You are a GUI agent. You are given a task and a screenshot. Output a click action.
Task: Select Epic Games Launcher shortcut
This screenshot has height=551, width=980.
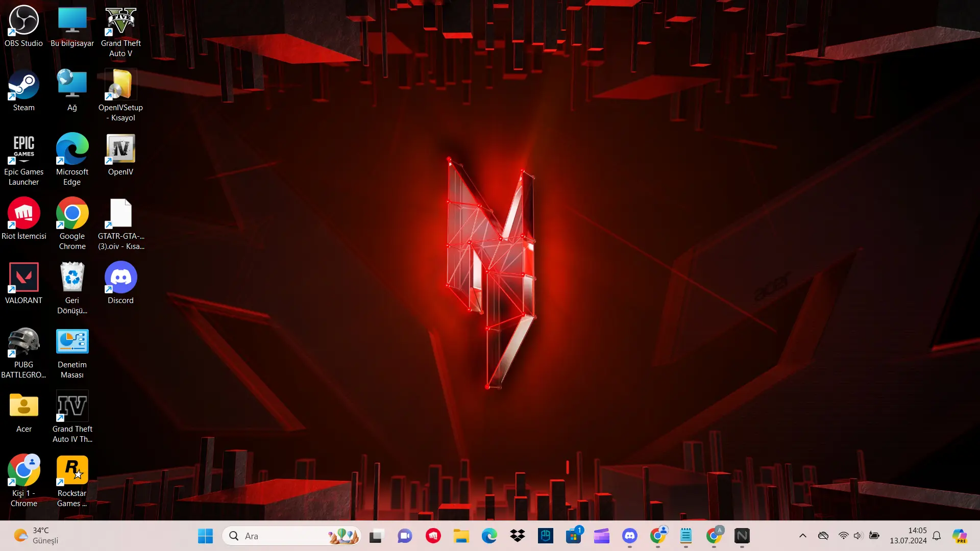(23, 160)
